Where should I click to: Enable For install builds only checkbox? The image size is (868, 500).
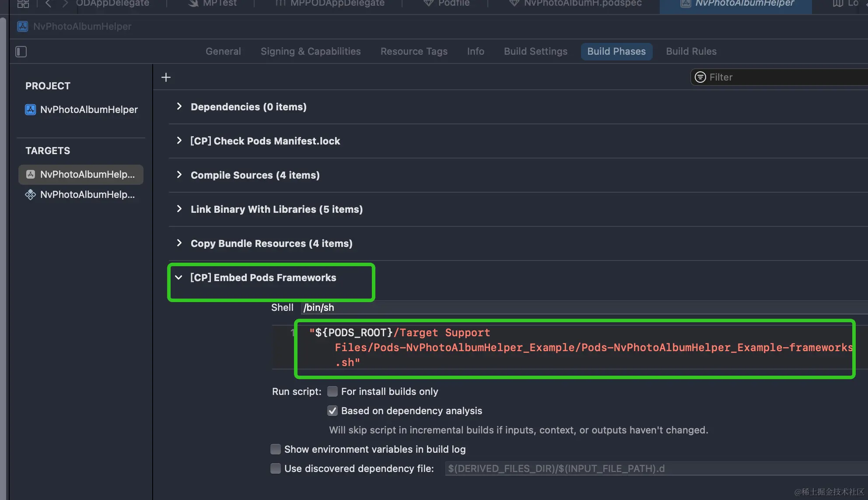(332, 391)
